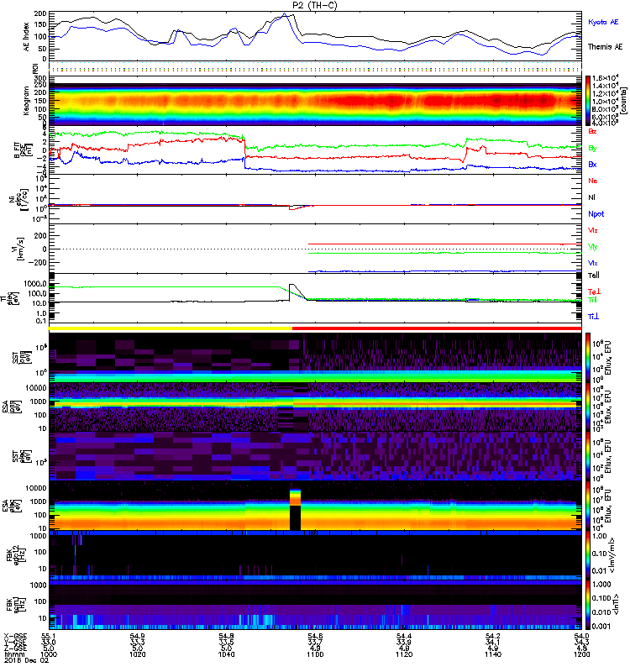Screen dimensions: 630x672
Task: Select the red 'Ne' legend label
Action: (593, 181)
